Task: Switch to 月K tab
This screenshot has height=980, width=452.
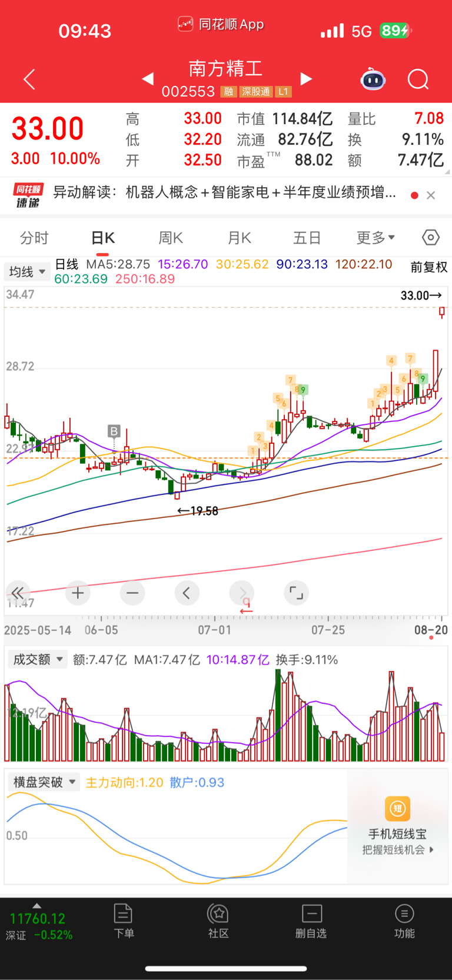Action: coord(240,238)
